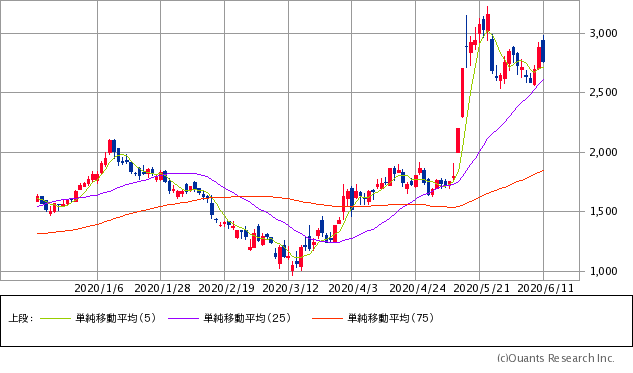Screen dimensions: 633x373
Task: Click the 2020/2/19 date label
Action: coord(226,288)
